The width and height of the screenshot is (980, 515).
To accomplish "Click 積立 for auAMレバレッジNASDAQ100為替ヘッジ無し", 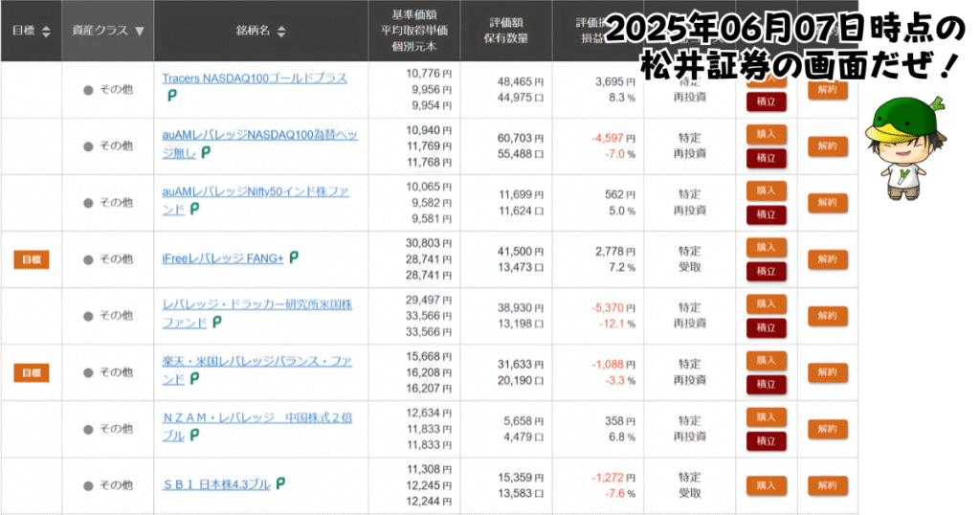I will coord(767,158).
